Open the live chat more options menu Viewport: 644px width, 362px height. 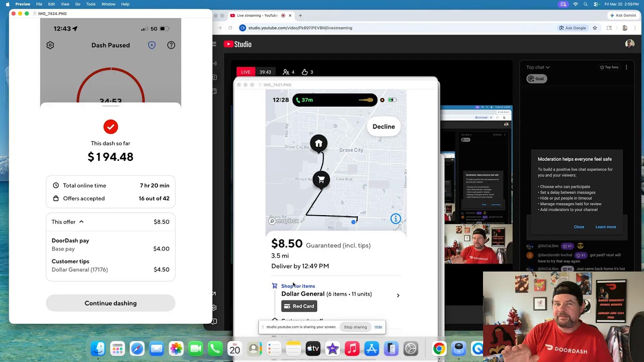626,67
